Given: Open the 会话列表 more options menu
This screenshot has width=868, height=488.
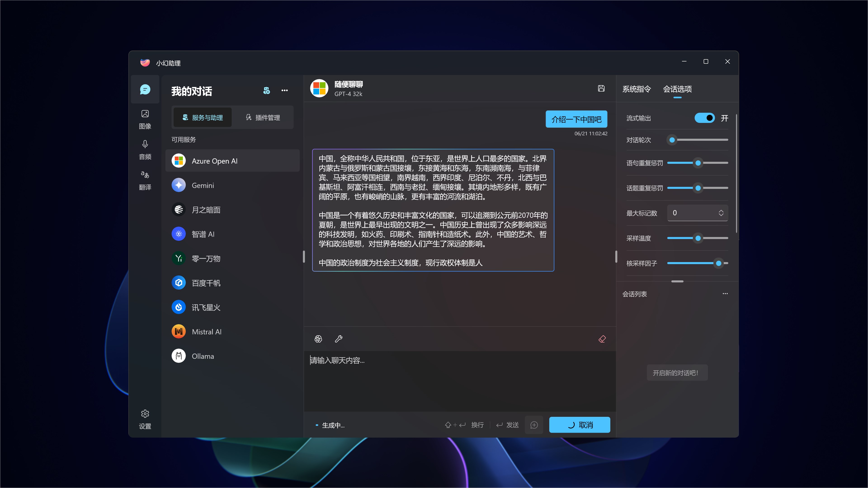Looking at the screenshot, I should coord(725,294).
